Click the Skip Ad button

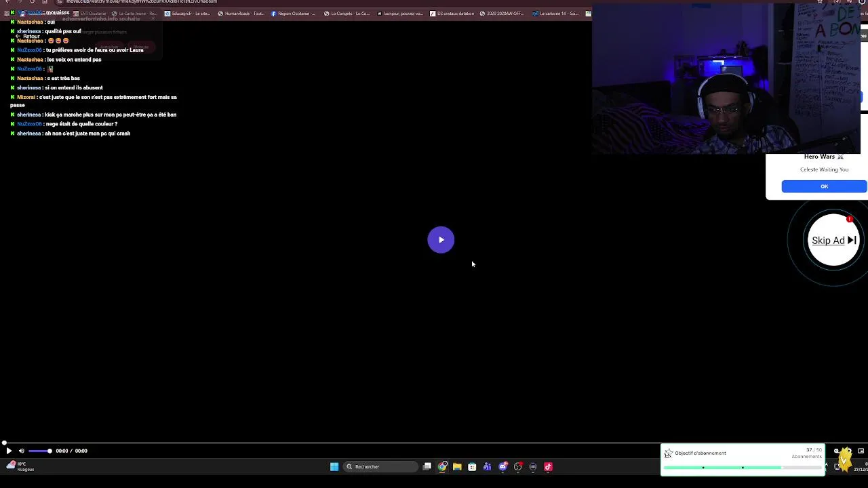tap(833, 241)
